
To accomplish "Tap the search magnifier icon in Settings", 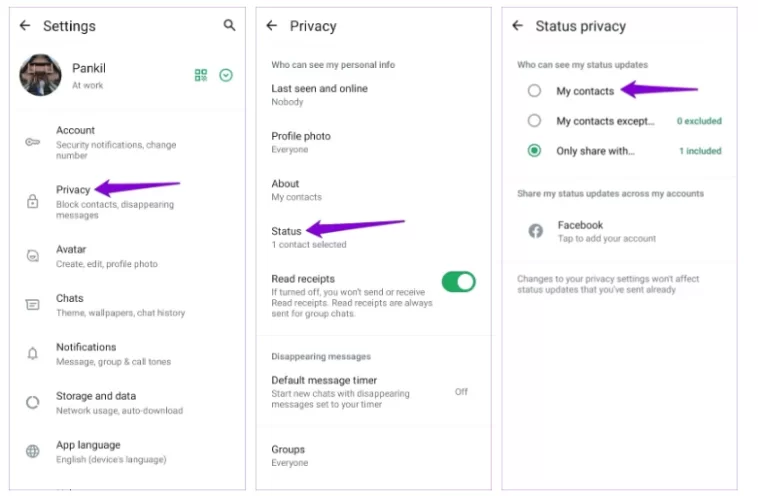I will click(x=229, y=25).
